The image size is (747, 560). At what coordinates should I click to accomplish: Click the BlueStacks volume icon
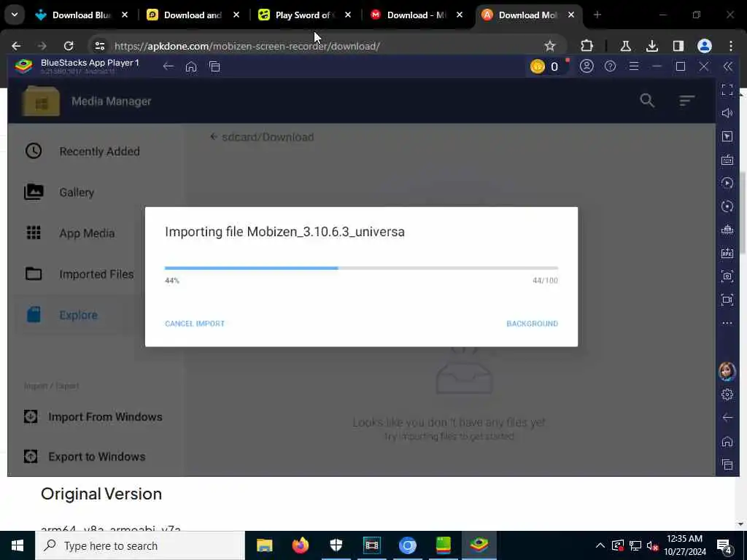(x=727, y=113)
